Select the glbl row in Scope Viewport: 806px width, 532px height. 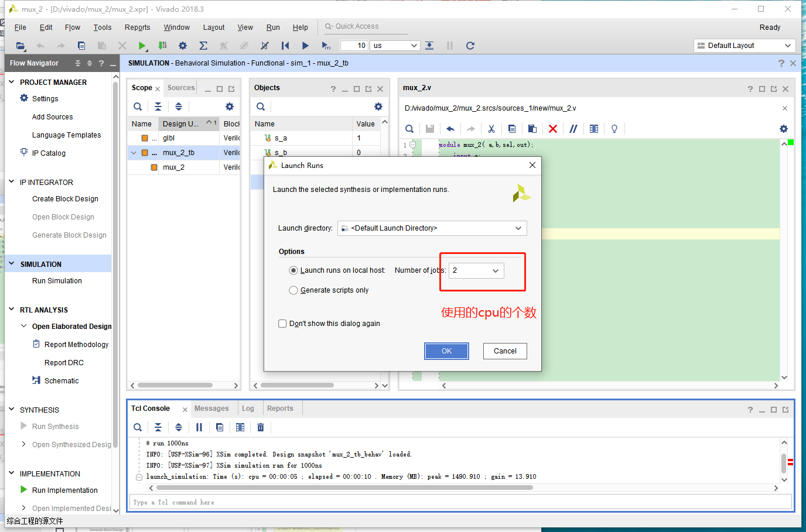(x=183, y=138)
